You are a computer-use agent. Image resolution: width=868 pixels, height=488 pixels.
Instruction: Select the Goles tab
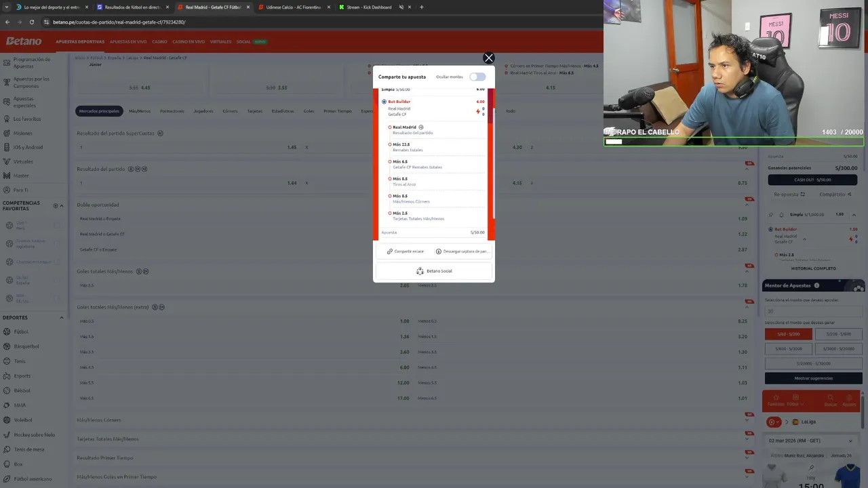tap(309, 111)
